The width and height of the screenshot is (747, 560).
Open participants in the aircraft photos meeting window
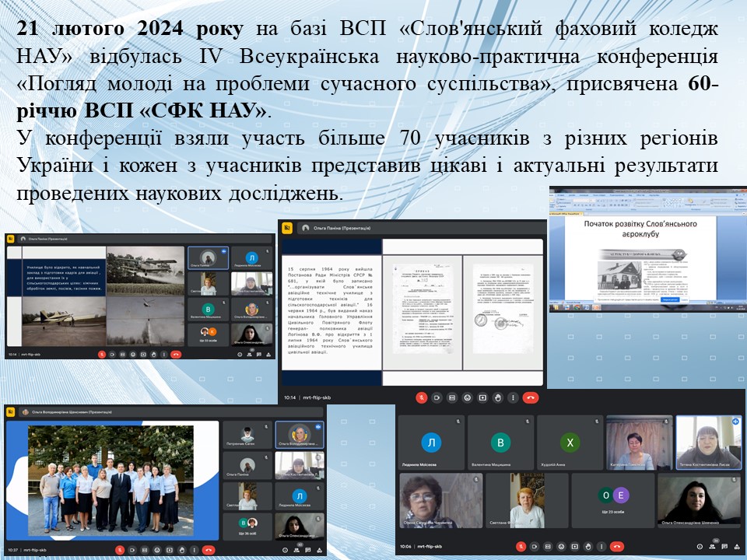coord(249,355)
